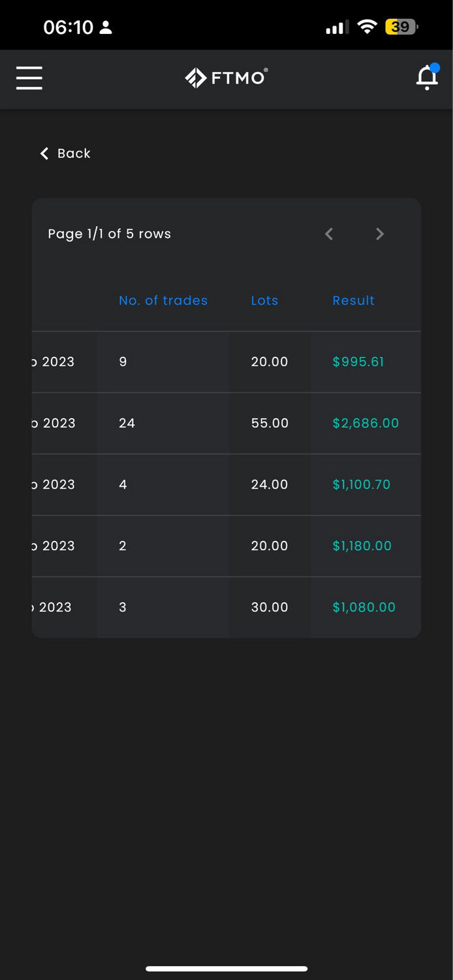
Task: Select the row with 24 trades
Action: 226,423
